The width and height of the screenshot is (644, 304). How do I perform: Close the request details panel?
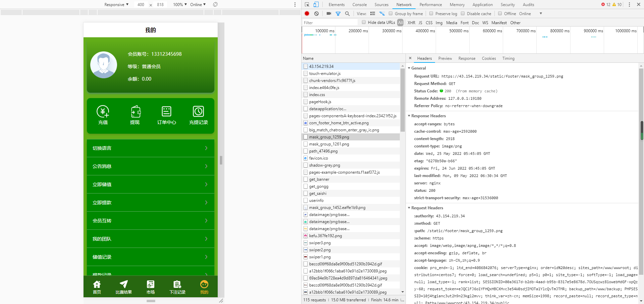[410, 58]
